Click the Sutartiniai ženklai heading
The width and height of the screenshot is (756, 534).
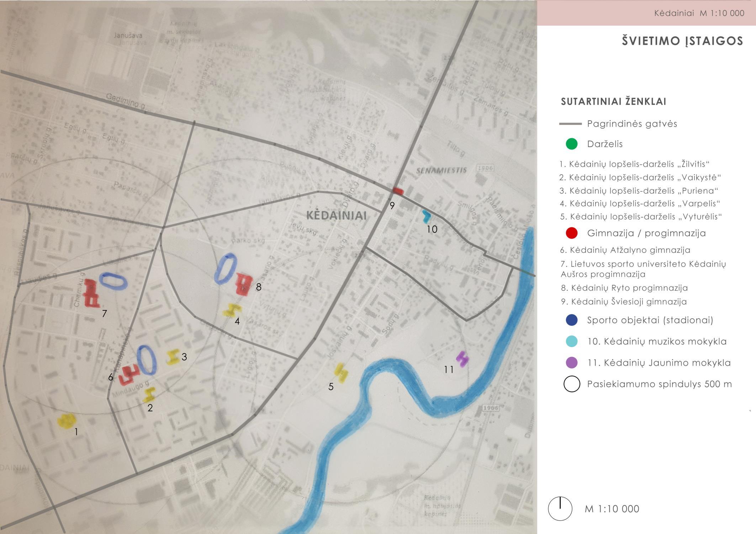(x=613, y=101)
